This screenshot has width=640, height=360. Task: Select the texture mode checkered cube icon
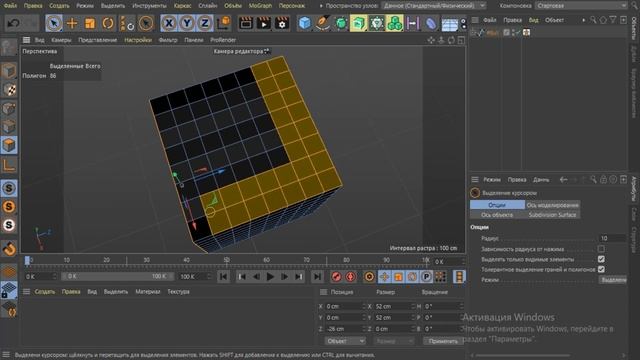(9, 90)
